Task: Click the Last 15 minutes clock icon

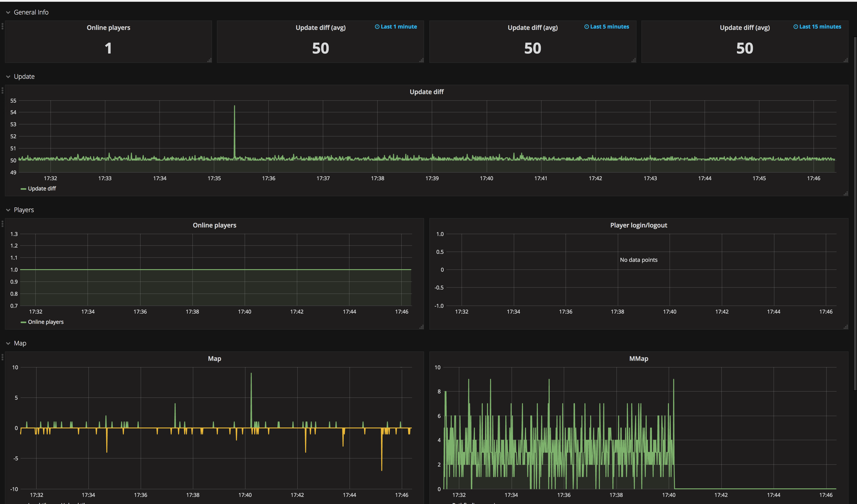Action: tap(795, 27)
